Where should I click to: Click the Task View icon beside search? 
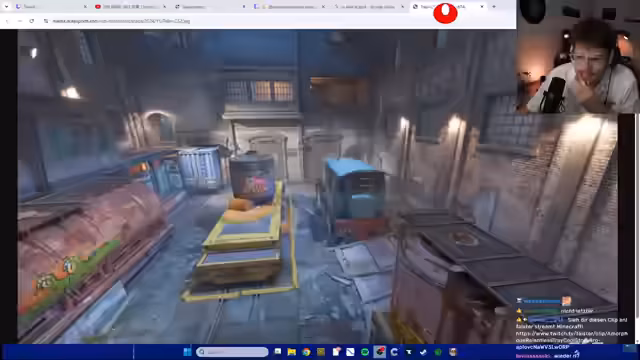pos(278,351)
